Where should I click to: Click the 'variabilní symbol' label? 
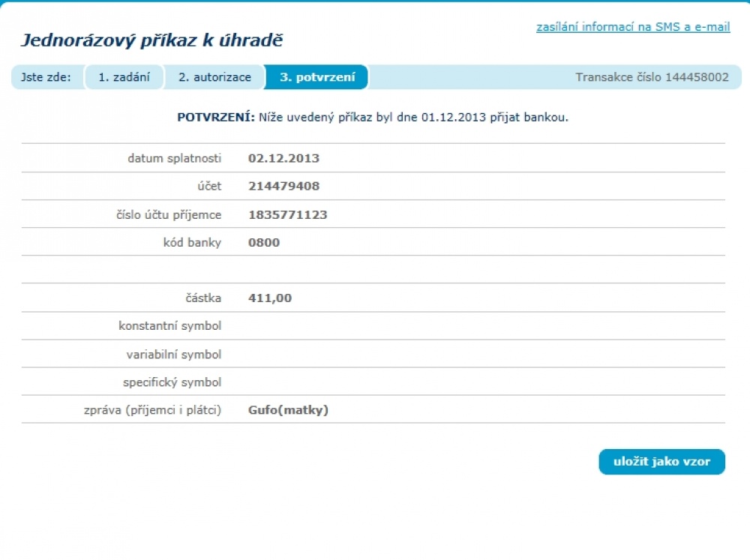click(x=174, y=355)
